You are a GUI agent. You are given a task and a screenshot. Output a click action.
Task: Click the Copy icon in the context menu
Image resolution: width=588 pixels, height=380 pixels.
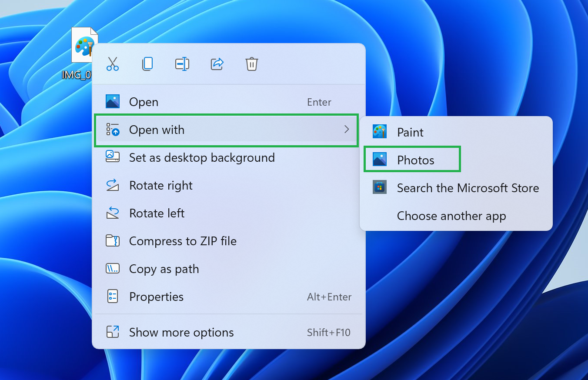coord(147,63)
